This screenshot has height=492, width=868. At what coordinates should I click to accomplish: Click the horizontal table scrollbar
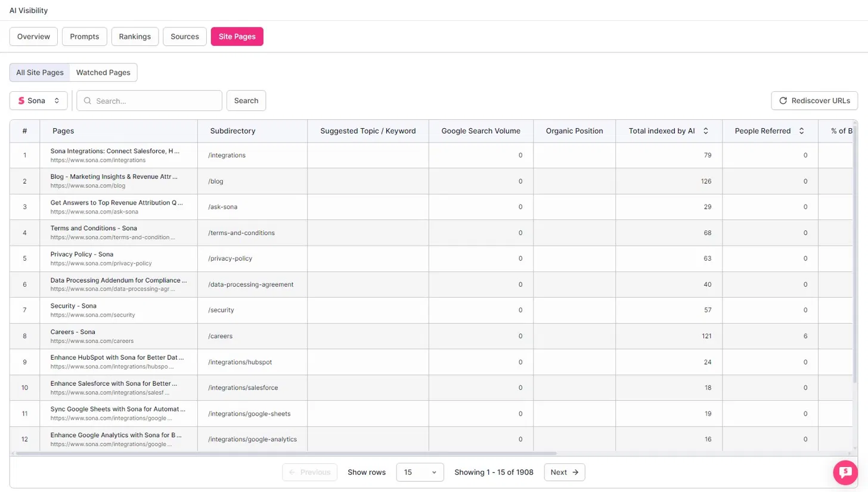tap(286, 453)
